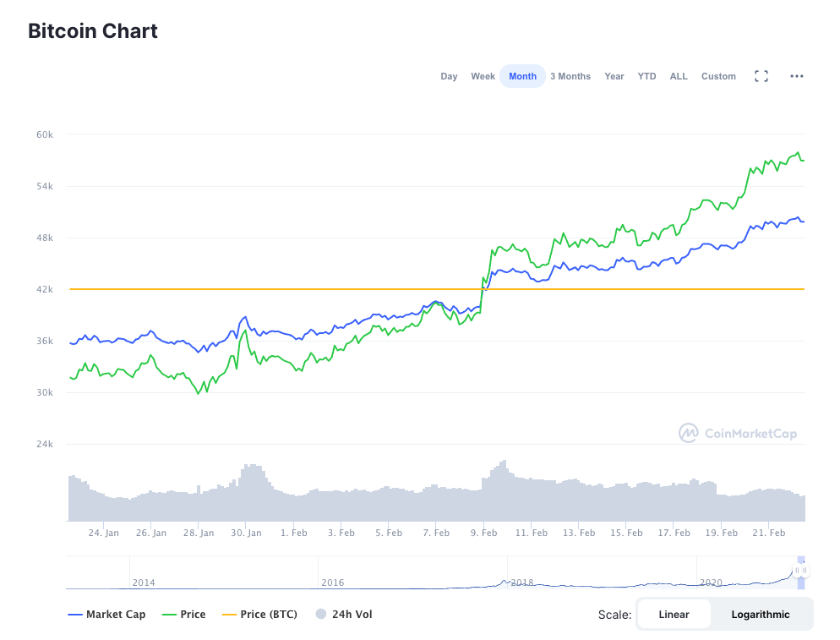Select the Day time range
Screen dimensions: 840x640
(449, 76)
